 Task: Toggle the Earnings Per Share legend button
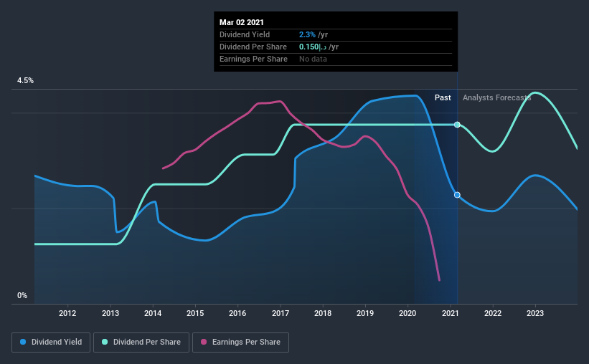[240, 343]
